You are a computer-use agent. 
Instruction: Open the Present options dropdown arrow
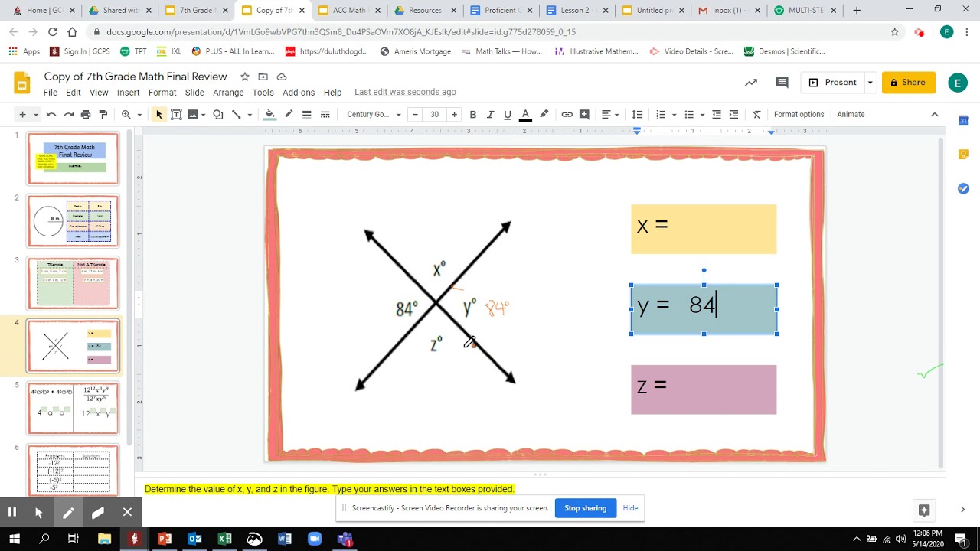click(x=870, y=83)
